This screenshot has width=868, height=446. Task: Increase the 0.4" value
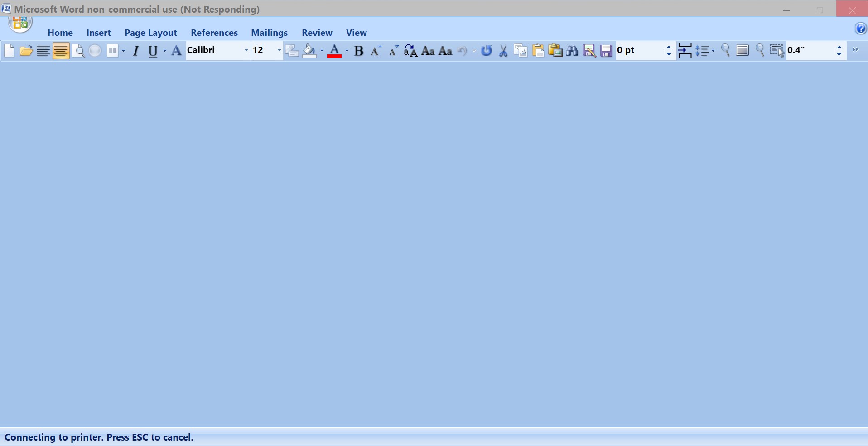[x=839, y=47]
